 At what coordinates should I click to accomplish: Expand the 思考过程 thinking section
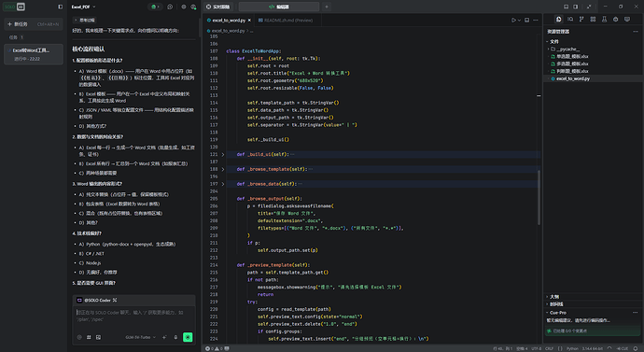pos(85,20)
